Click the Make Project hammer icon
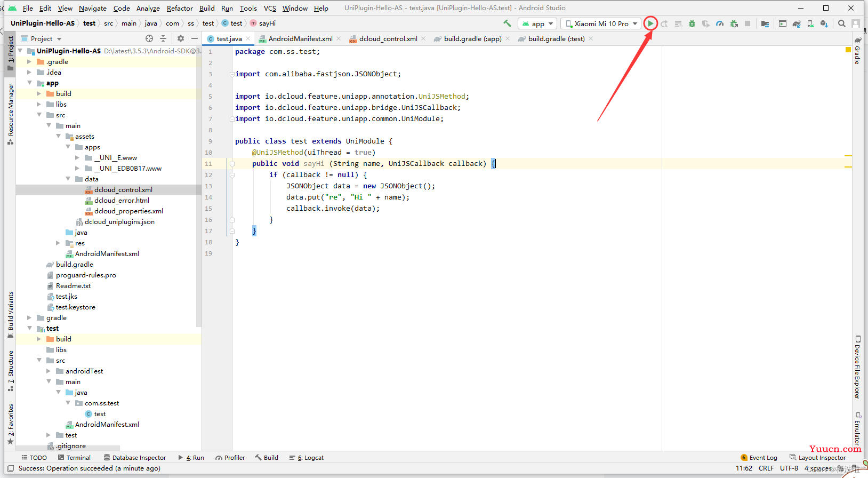 (x=507, y=23)
